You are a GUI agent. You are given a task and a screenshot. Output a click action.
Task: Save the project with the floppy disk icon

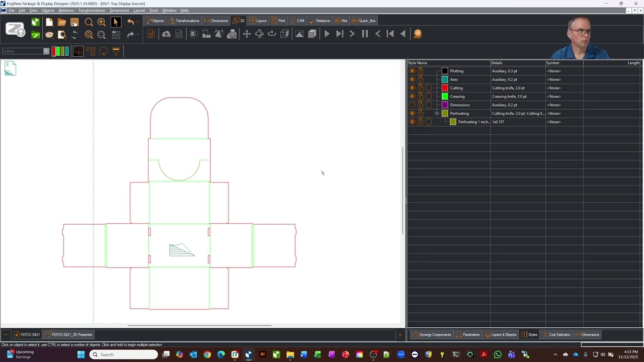tap(74, 22)
